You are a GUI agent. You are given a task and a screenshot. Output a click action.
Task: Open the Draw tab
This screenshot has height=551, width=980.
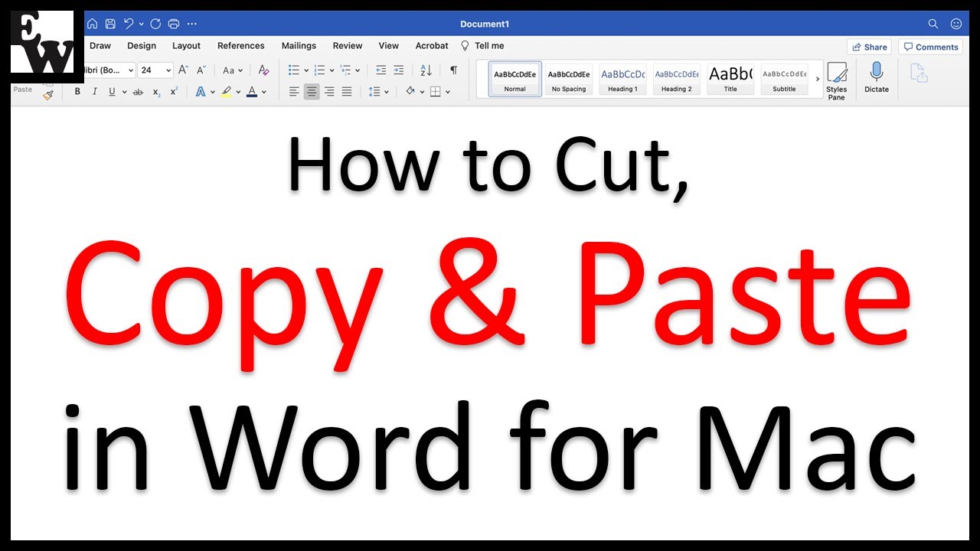100,46
